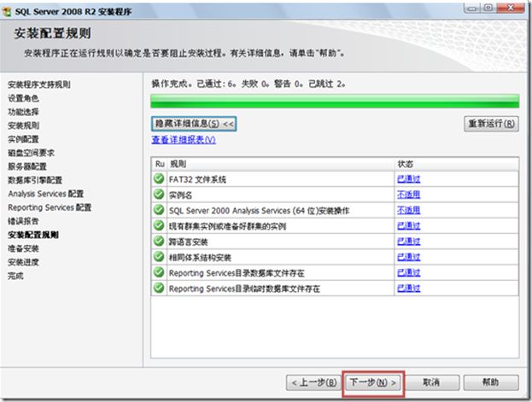Open 不适用 link for SQL Server 2000 Analysis Services

coord(408,210)
